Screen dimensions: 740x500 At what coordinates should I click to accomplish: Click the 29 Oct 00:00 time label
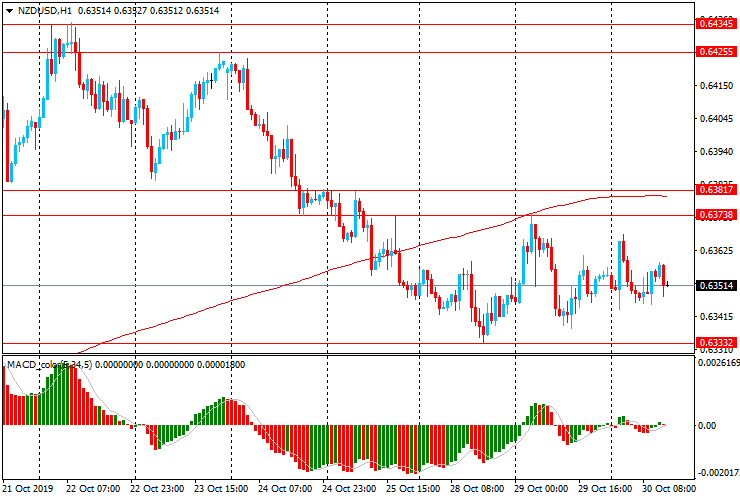pyautogui.click(x=541, y=488)
